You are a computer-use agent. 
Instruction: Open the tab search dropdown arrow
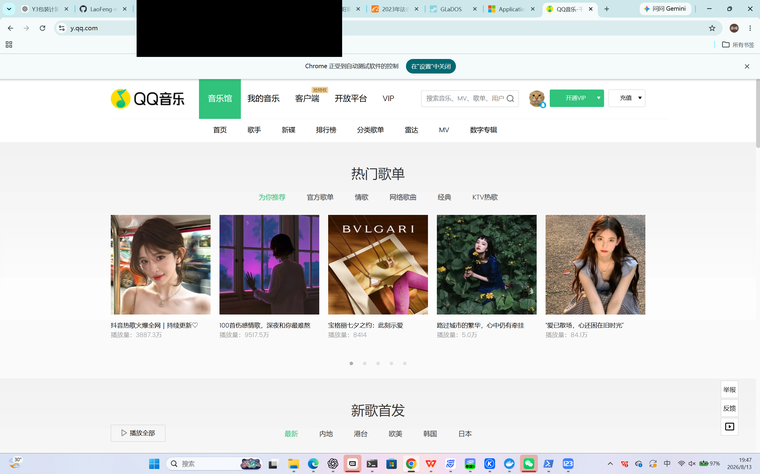(x=9, y=9)
